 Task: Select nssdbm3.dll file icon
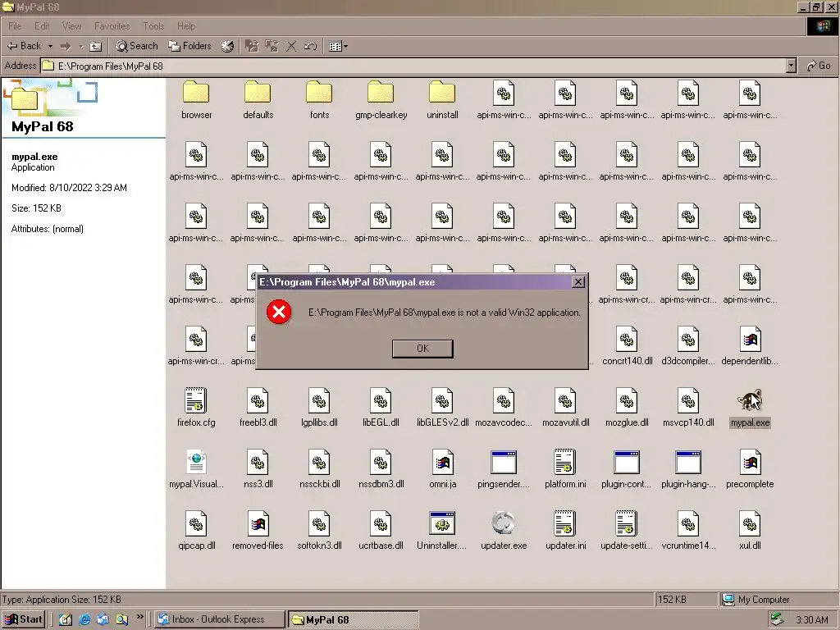[x=381, y=462]
